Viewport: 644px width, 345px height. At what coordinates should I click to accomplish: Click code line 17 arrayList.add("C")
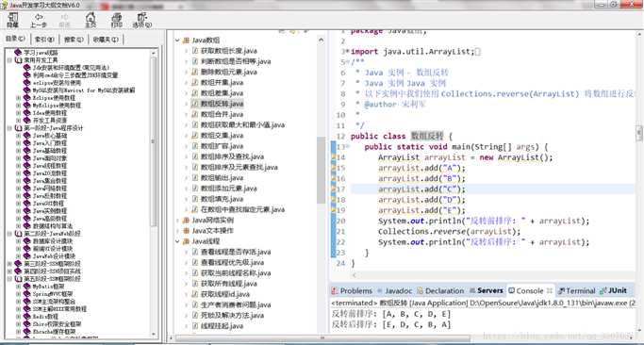click(421, 189)
